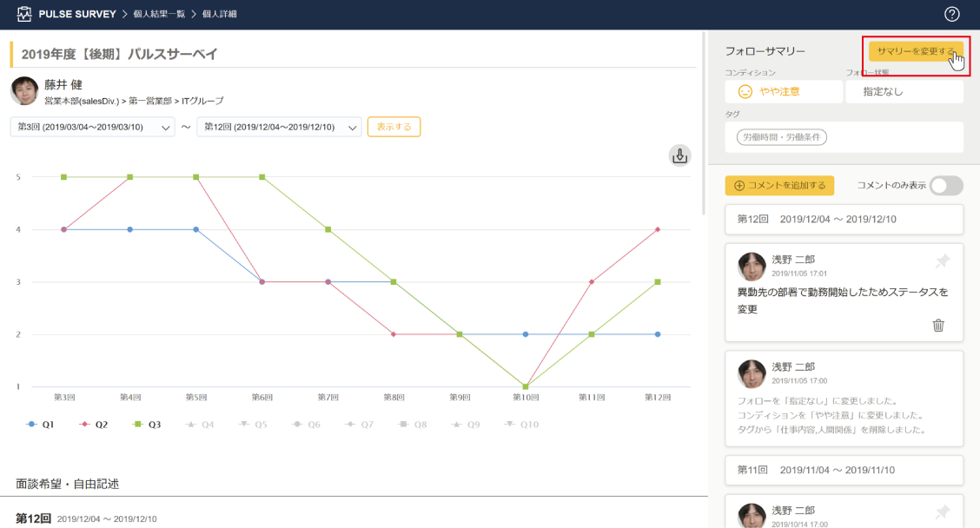
Task: Delete the comment using trash icon
Action: (938, 326)
